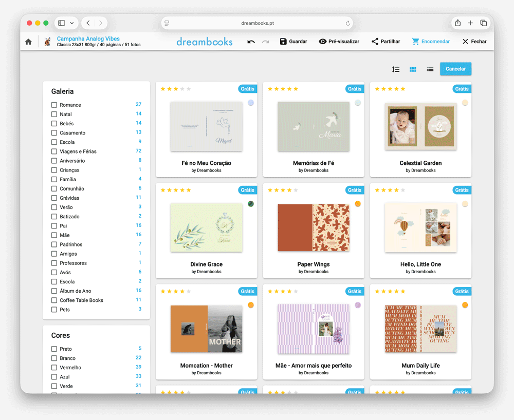Switch to list view icon

point(430,69)
